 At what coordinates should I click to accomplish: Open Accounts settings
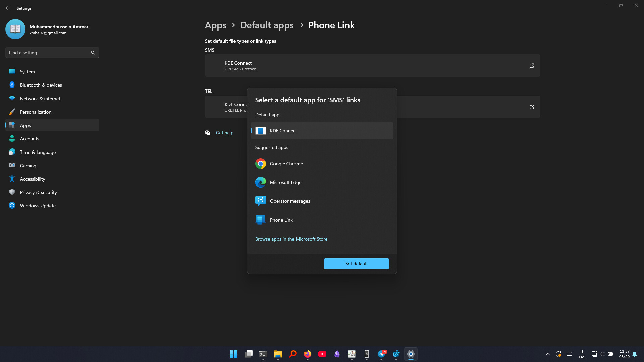click(x=52, y=139)
